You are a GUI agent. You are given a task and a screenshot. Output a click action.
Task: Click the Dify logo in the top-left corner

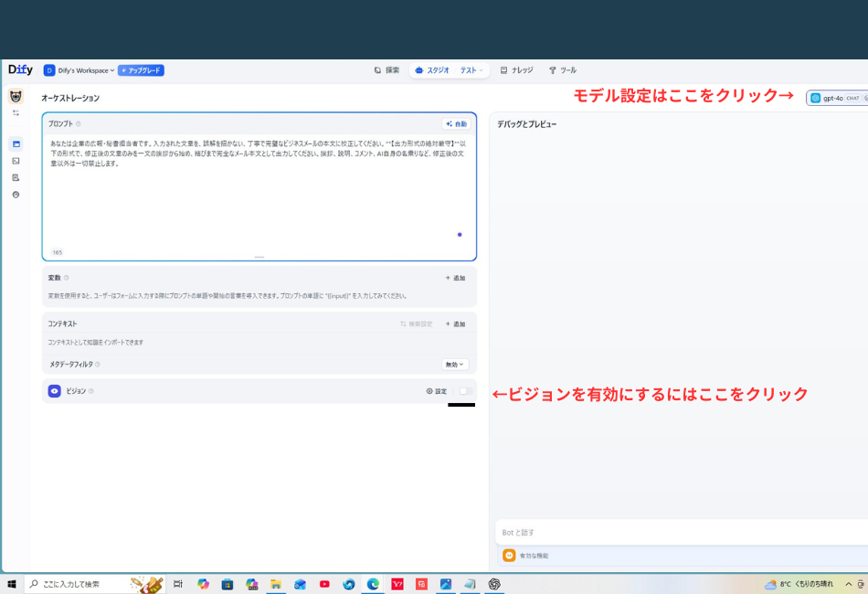coord(20,69)
